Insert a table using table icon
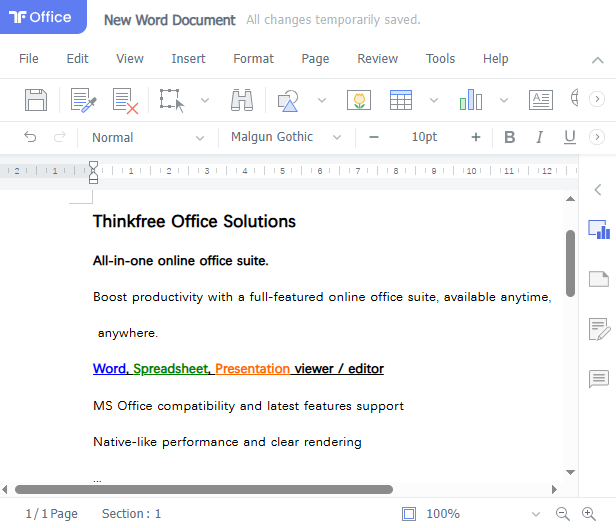 [x=401, y=100]
